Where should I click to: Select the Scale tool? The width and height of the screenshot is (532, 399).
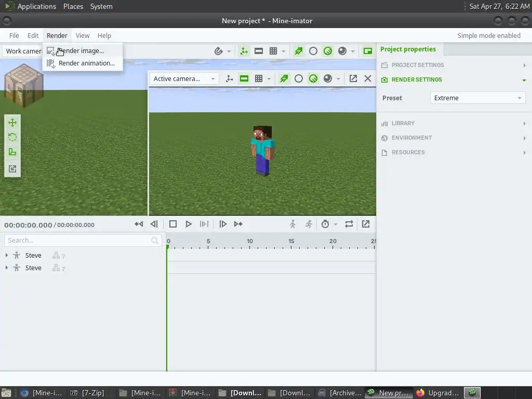tap(12, 152)
